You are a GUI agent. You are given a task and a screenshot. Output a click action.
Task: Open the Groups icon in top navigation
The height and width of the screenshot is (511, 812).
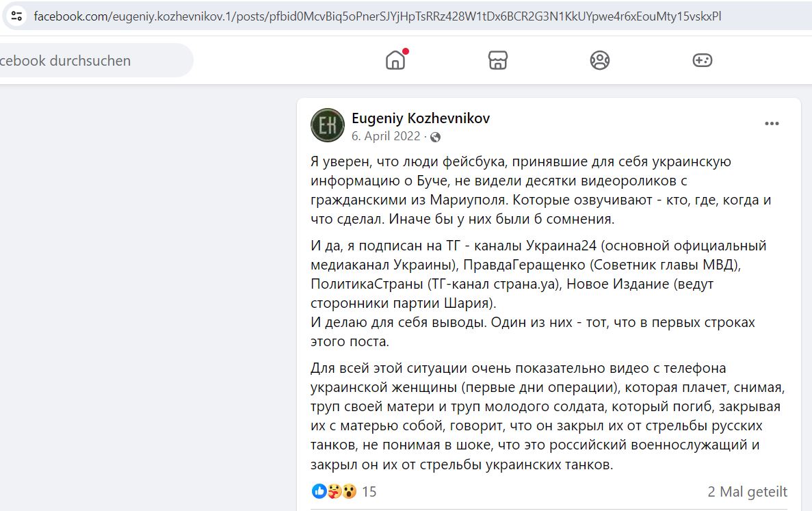tap(600, 60)
